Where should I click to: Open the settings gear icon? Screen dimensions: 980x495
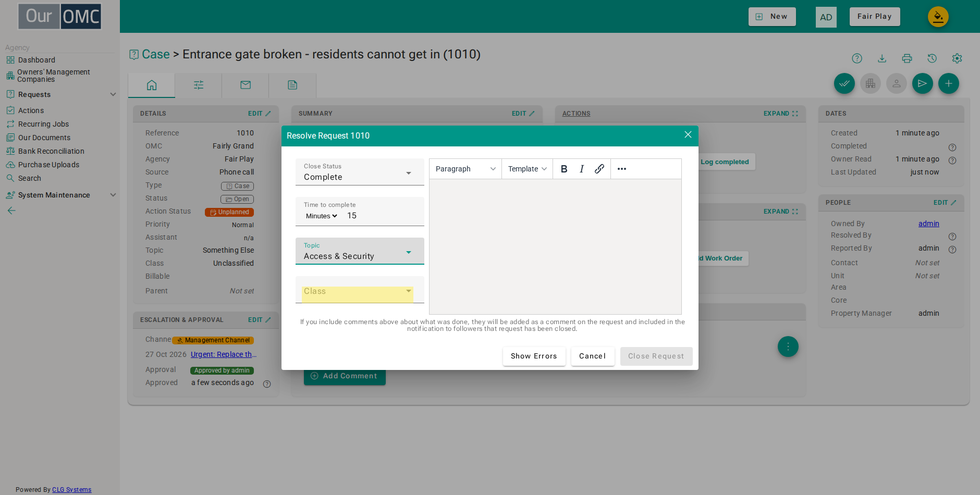(x=957, y=58)
